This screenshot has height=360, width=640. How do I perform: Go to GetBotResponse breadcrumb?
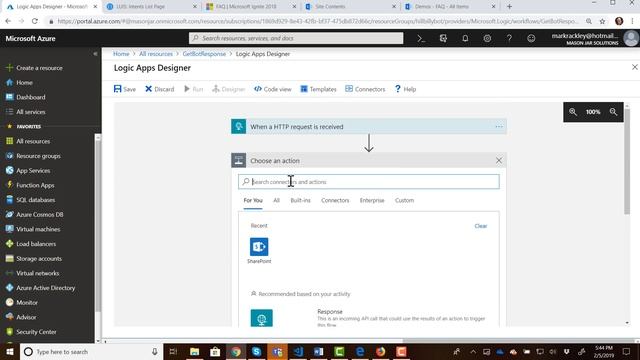point(204,54)
